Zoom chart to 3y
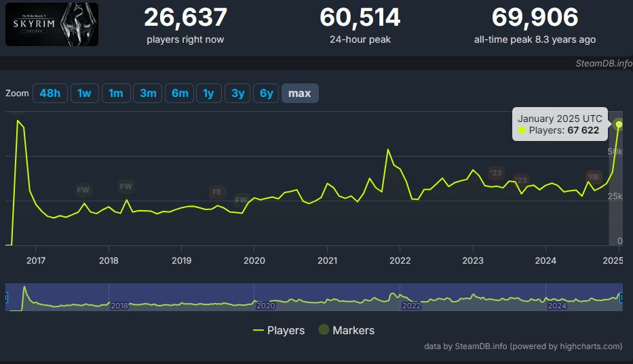 pyautogui.click(x=237, y=94)
